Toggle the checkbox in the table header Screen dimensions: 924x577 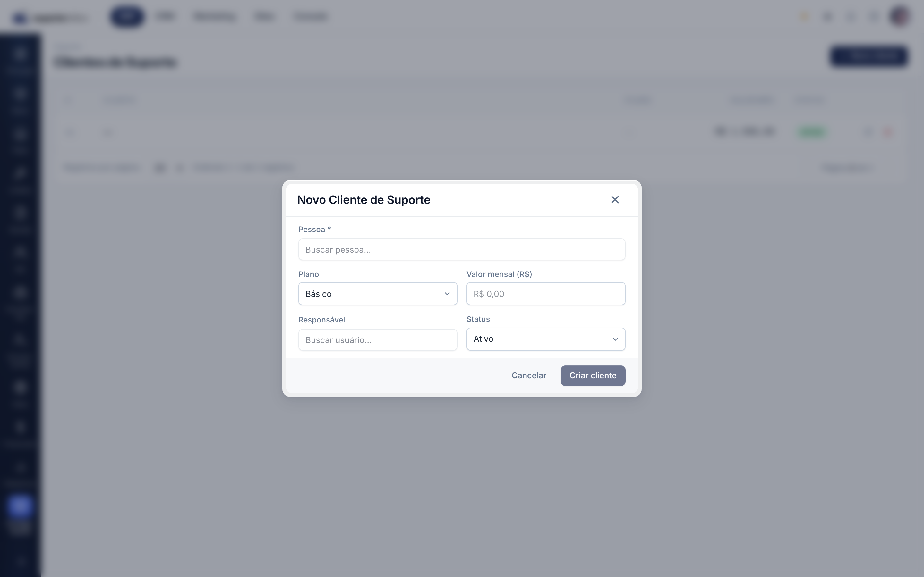69,100
